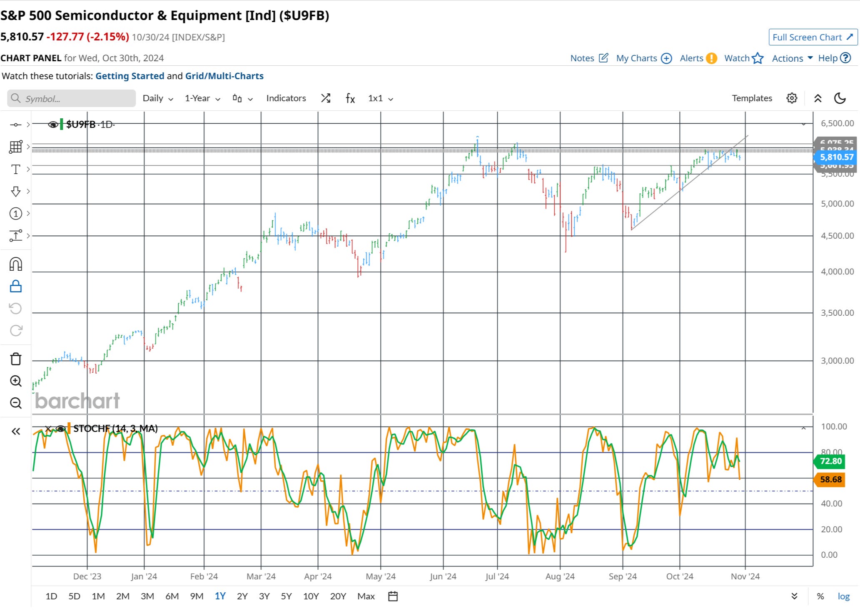Select the 5Y range tab
This screenshot has height=616, width=860.
(286, 596)
